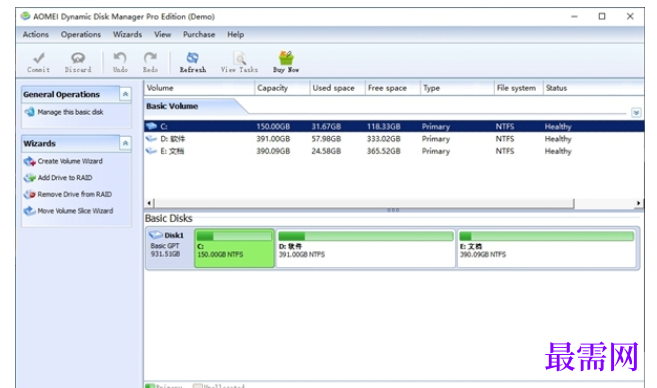Click the 57.98GB used space cell
The image size is (657, 388).
click(326, 139)
